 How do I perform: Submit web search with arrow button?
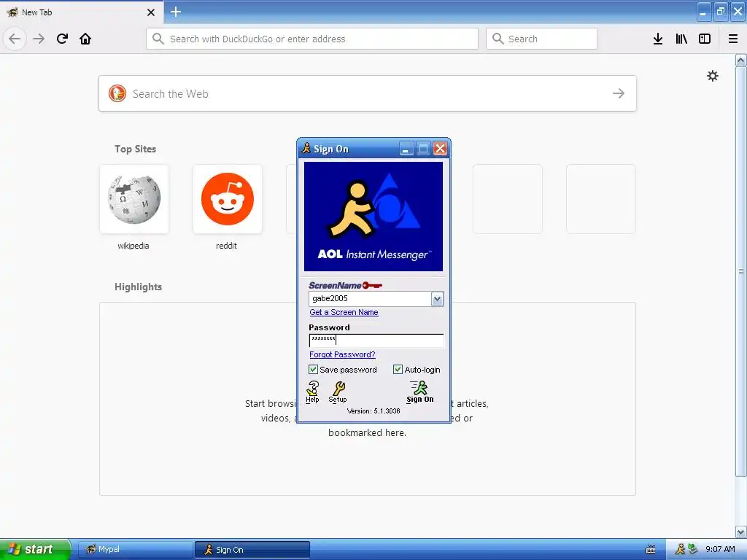coord(619,93)
